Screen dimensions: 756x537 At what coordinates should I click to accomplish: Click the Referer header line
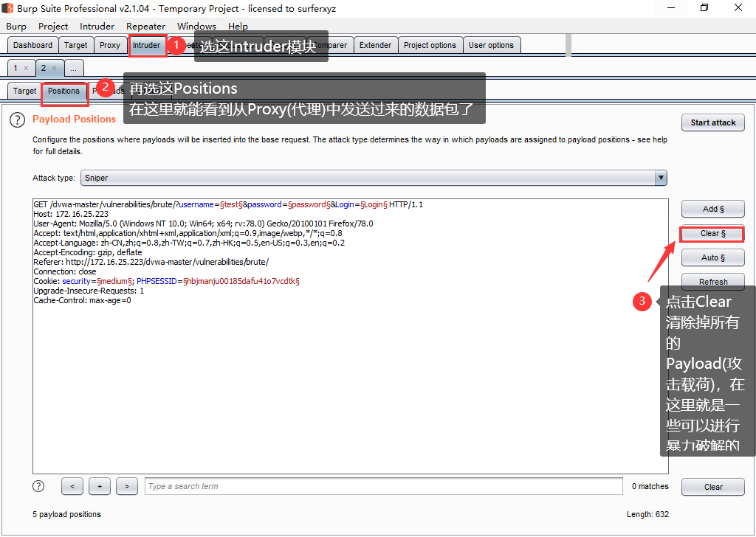coord(151,262)
